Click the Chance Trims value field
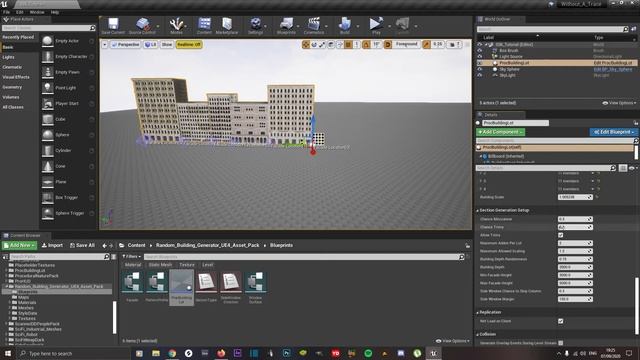This screenshot has width=640, height=360. [575, 227]
